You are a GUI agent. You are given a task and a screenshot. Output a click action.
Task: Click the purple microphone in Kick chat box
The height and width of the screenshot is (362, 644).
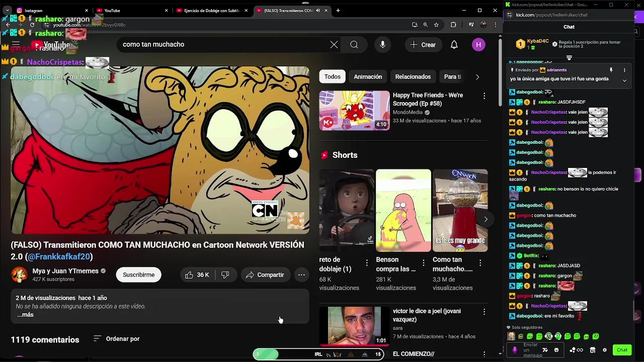[x=514, y=350]
